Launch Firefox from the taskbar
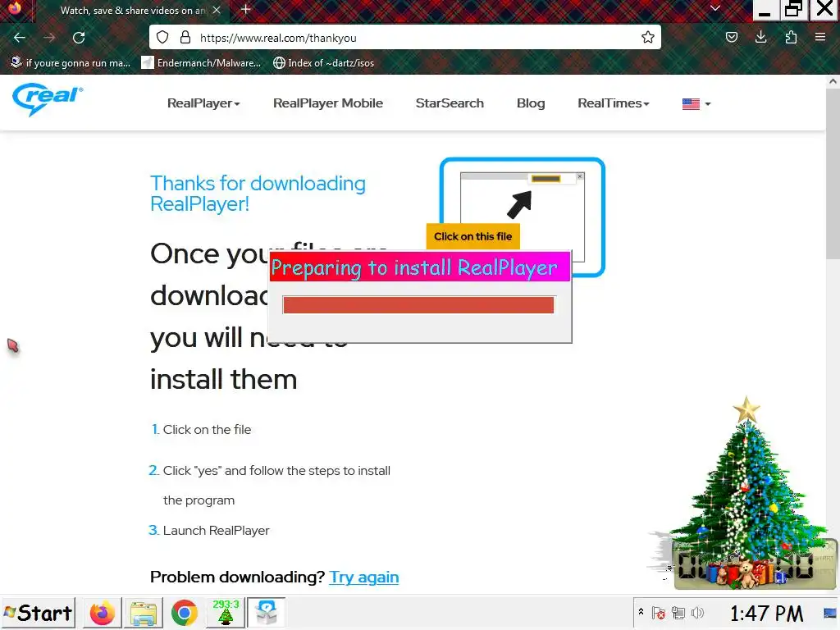The width and height of the screenshot is (840, 630). 103,613
